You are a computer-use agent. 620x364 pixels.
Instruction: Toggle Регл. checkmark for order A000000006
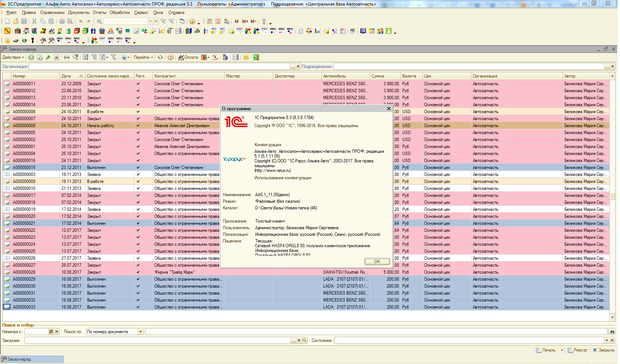[x=138, y=112]
